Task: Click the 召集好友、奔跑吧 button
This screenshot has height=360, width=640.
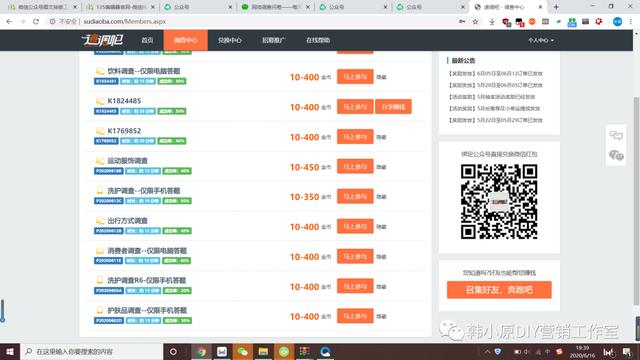Action: pyautogui.click(x=499, y=290)
